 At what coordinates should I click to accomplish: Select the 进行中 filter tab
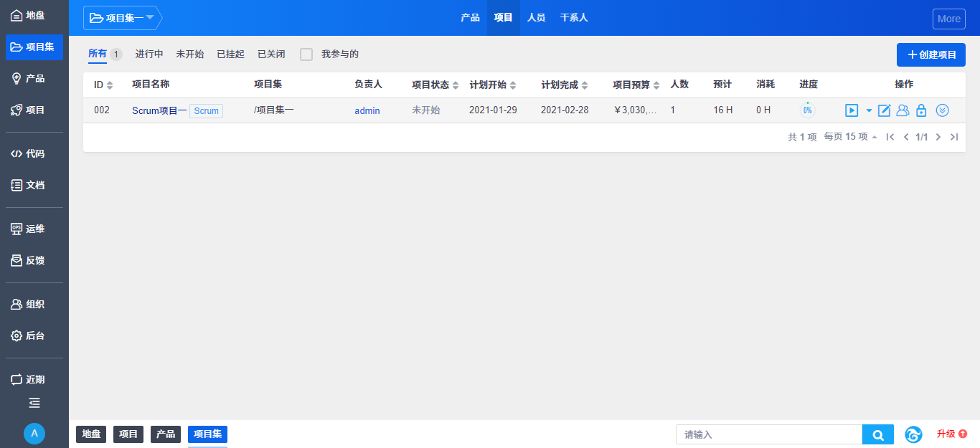click(149, 54)
